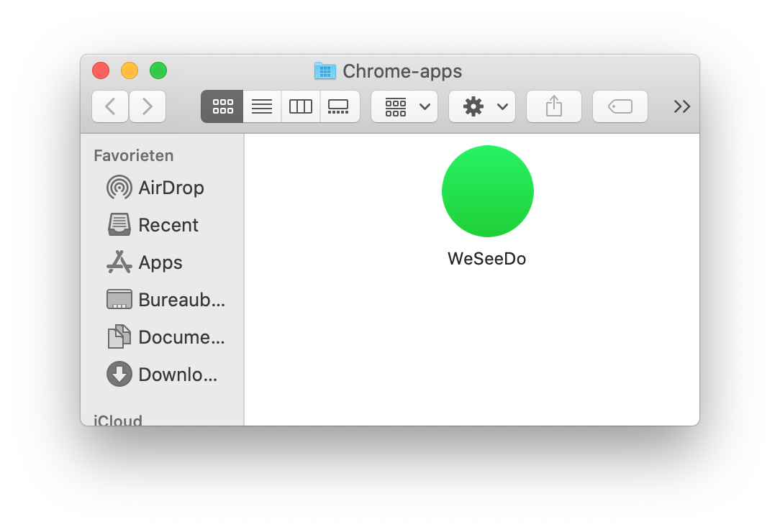Image resolution: width=780 pixels, height=532 pixels.
Task: Click the WeSeeDo file name label
Action: 487,259
